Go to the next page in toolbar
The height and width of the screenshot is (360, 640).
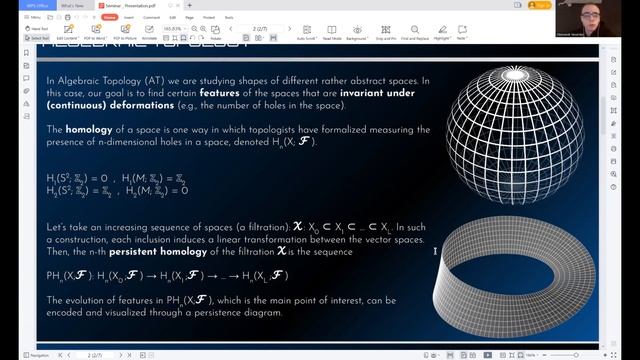[x=290, y=29]
